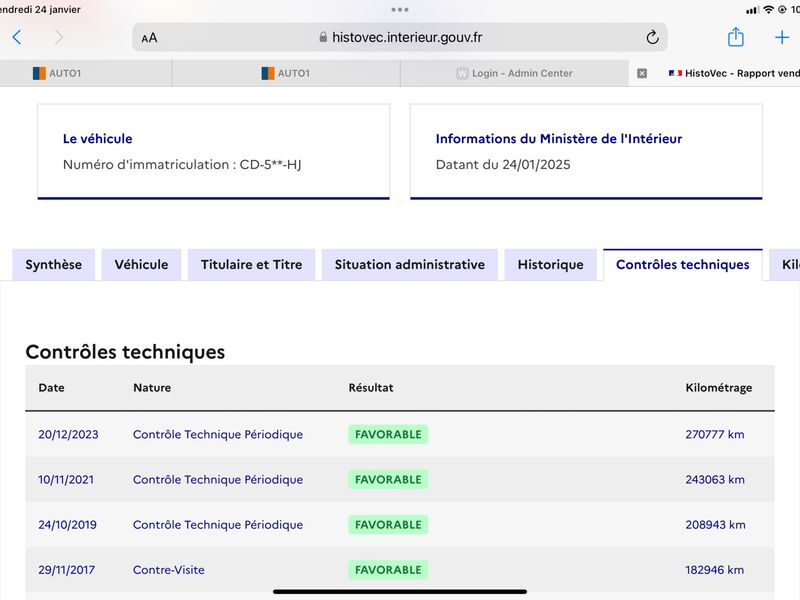Tap the three dots multitasking control
This screenshot has width=800, height=600.
pos(399,10)
